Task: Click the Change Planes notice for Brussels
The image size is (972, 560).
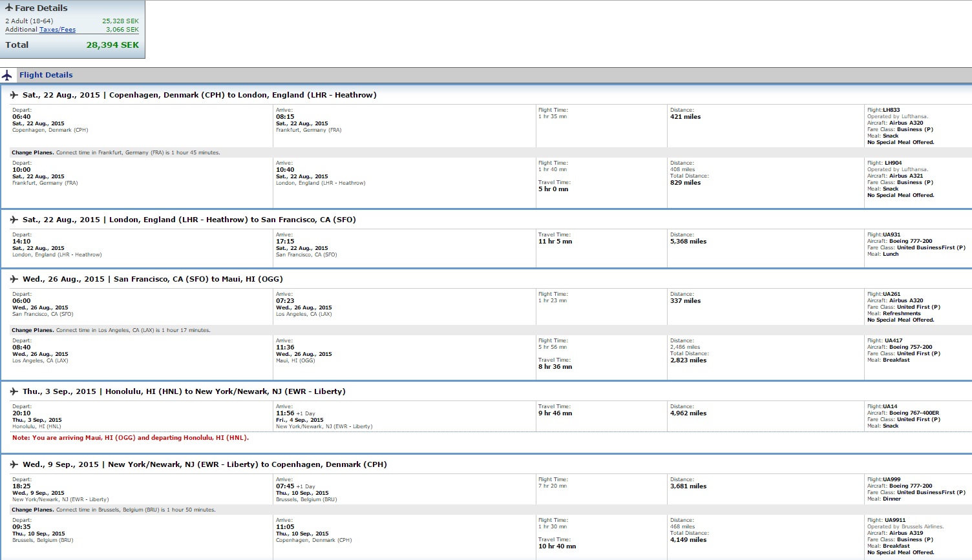Action: [114, 510]
